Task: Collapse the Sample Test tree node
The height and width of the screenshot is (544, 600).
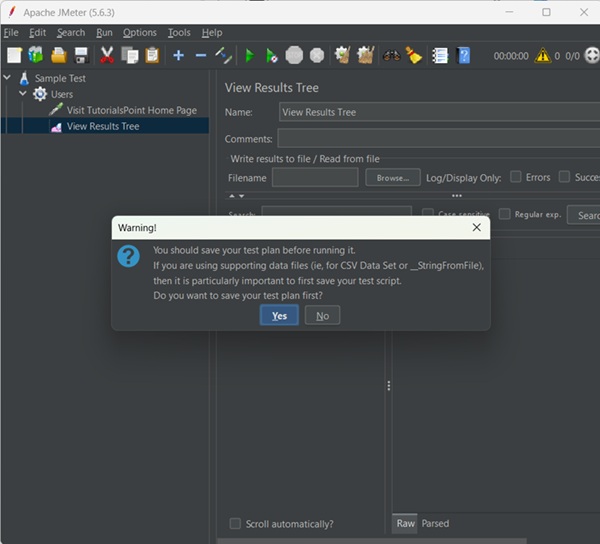Action: [x=8, y=78]
